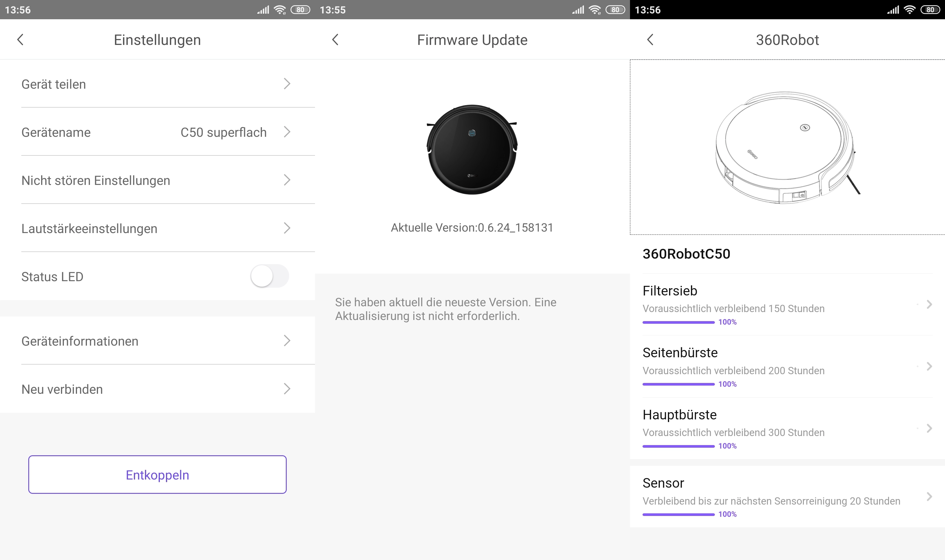Click Aktuelle Version:0.6.24_158131 text
This screenshot has width=945, height=560.
[472, 228]
